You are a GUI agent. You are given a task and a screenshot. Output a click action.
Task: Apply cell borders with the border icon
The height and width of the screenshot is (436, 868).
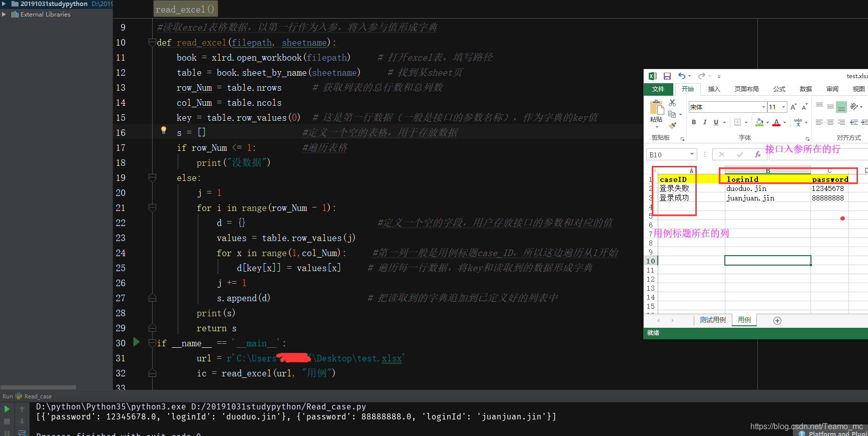coord(737,122)
